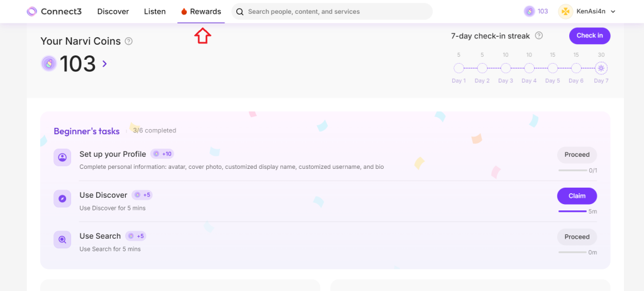This screenshot has height=291, width=644.
Task: Select the Day 1 check-in circle
Action: point(458,68)
